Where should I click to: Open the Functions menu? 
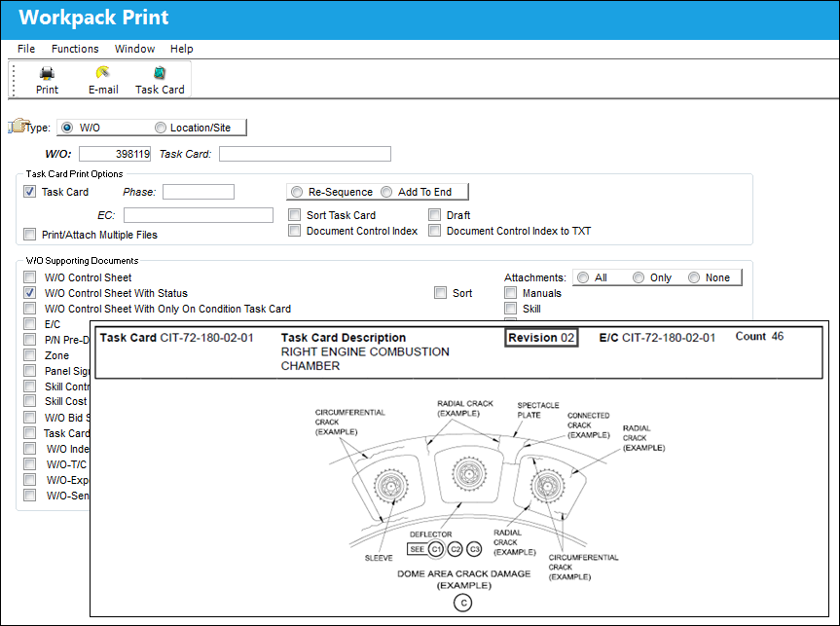click(75, 49)
